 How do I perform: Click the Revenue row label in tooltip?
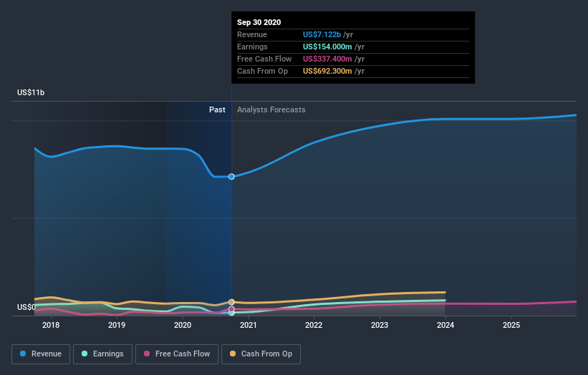point(252,34)
